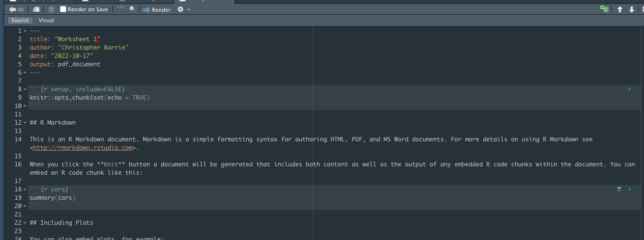
Task: Click the "## Including Plots" heading
Action: (61, 223)
